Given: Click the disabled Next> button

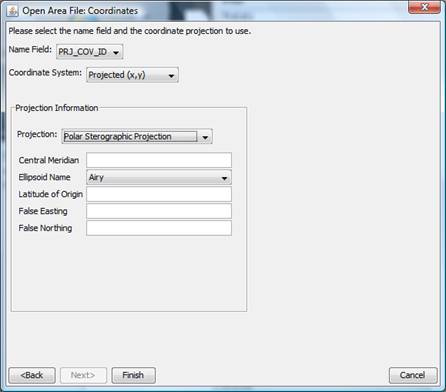Looking at the screenshot, I should tap(83, 375).
